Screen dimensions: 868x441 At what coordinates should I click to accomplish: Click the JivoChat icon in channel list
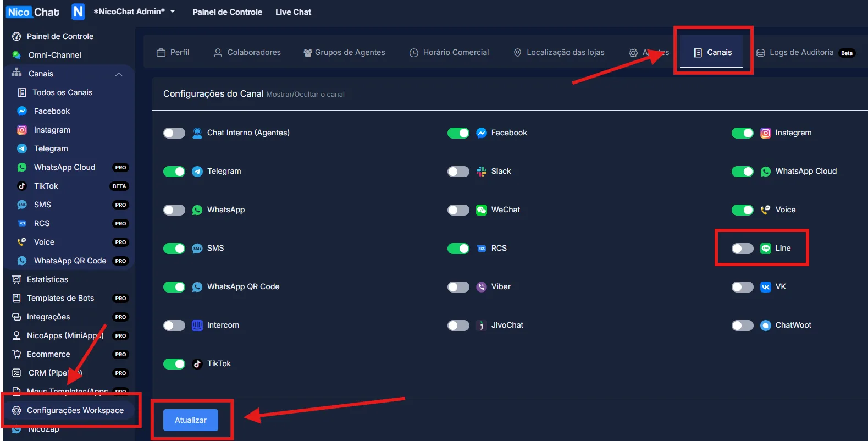pyautogui.click(x=482, y=325)
